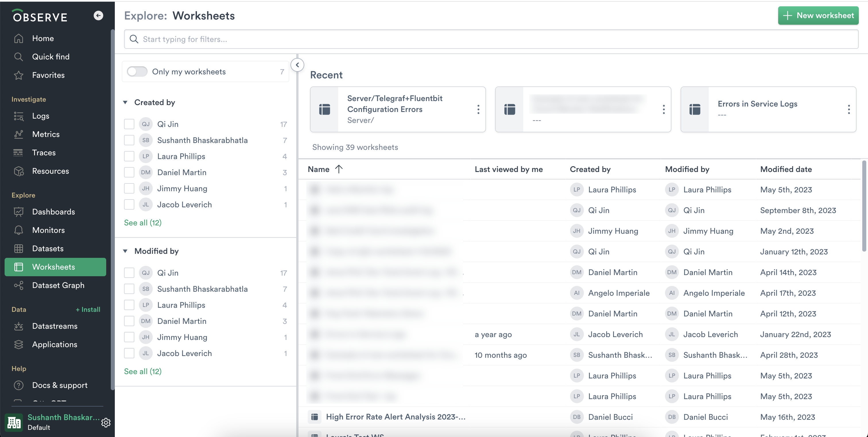Image resolution: width=868 pixels, height=437 pixels.
Task: Open the Dataset Graph page
Action: [x=58, y=285]
